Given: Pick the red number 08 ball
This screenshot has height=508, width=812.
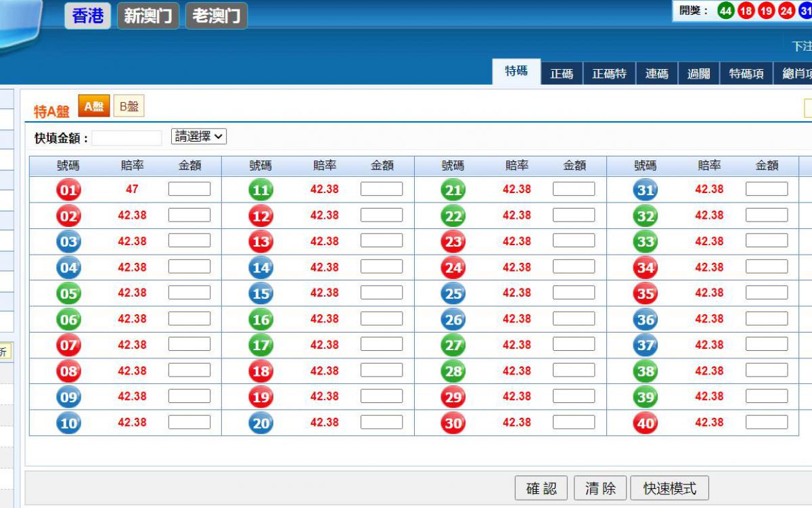Looking at the screenshot, I should (x=68, y=371).
